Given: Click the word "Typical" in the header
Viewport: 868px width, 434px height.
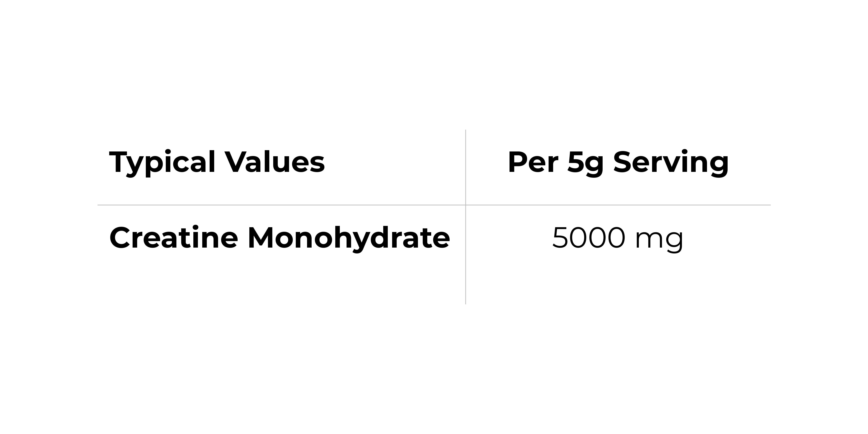Looking at the screenshot, I should pyautogui.click(x=162, y=162).
